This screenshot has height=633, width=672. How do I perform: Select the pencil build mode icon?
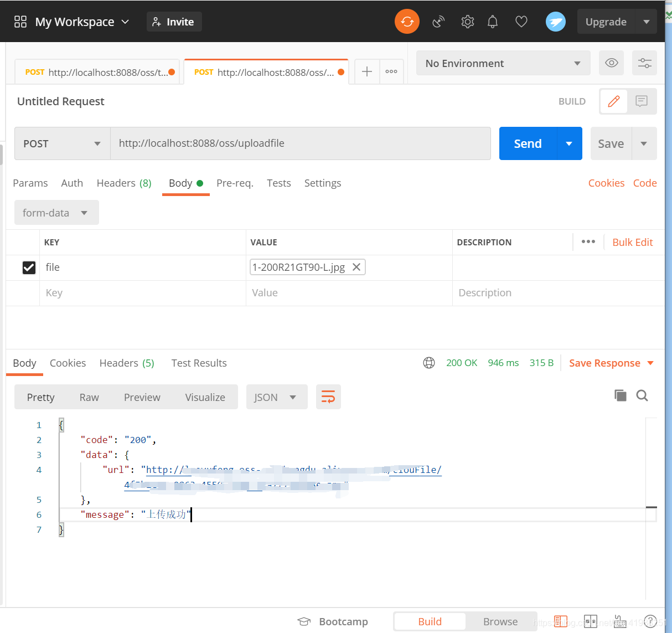tap(614, 101)
